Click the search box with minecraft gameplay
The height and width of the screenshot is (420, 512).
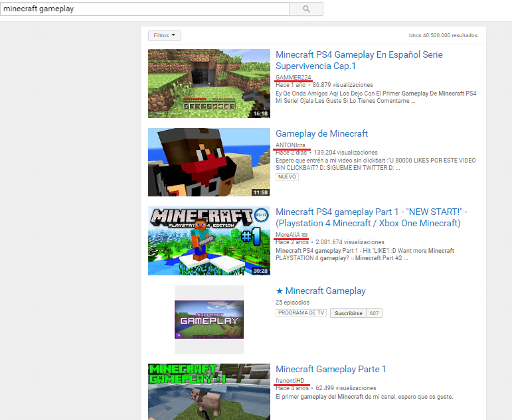click(x=145, y=9)
